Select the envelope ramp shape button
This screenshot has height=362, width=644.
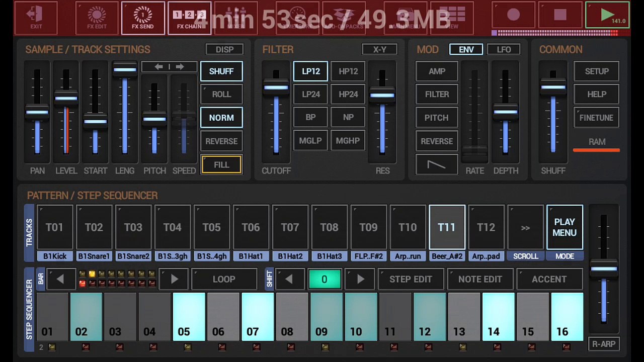436,165
